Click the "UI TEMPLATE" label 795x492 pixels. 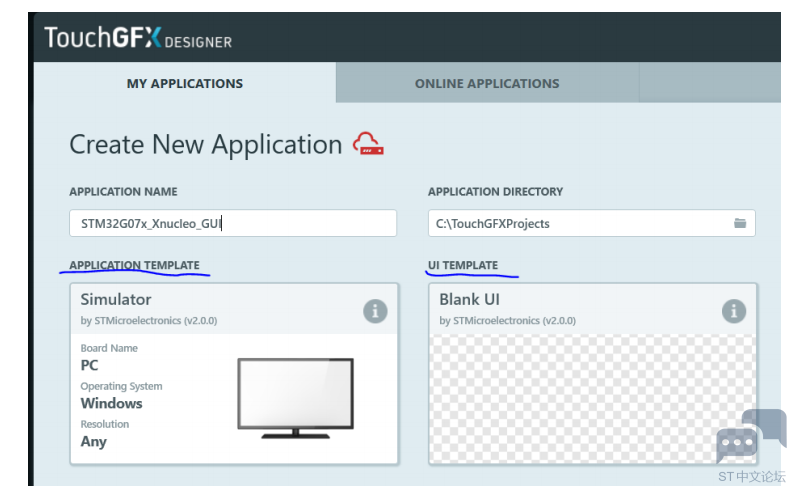(x=463, y=265)
